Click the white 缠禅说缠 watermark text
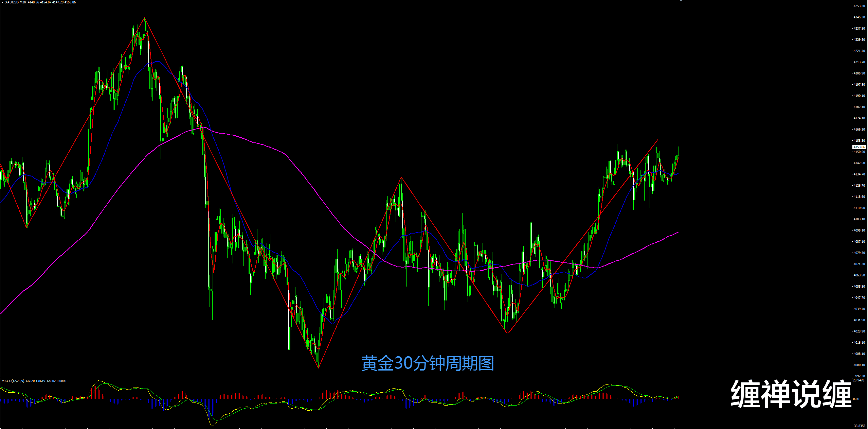The width and height of the screenshot is (868, 429). (791, 394)
